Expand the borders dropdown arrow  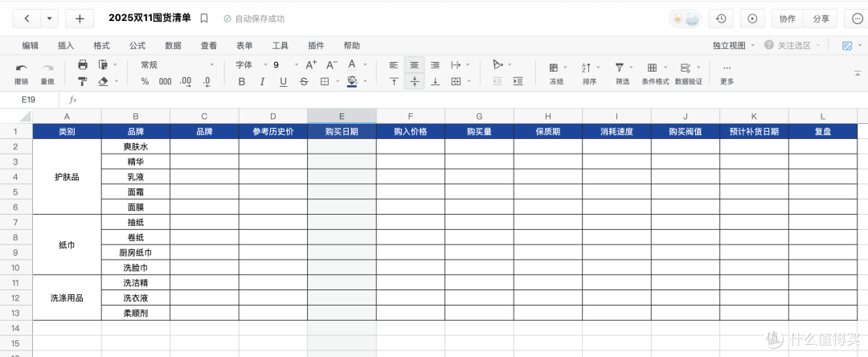pos(338,81)
